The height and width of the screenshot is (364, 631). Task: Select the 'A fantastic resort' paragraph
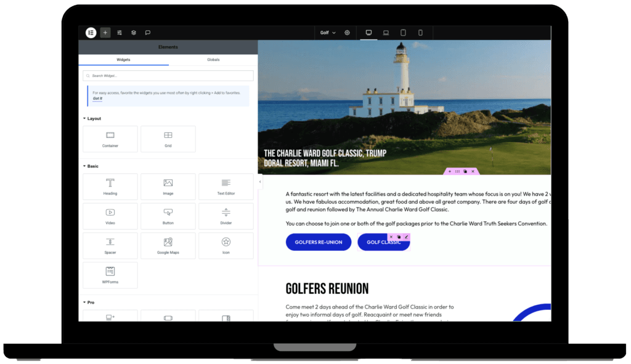point(418,202)
